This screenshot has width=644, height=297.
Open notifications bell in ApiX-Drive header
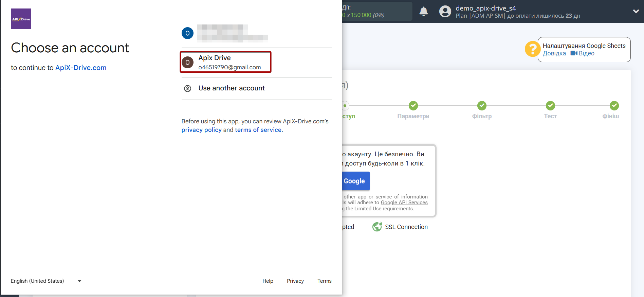pos(423,12)
